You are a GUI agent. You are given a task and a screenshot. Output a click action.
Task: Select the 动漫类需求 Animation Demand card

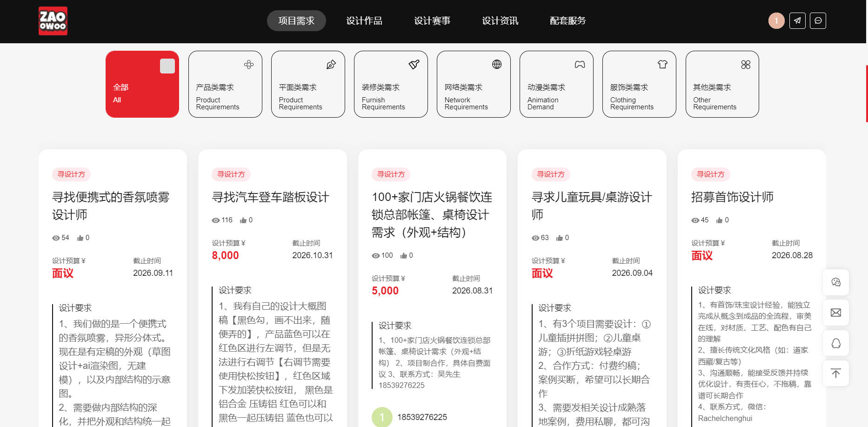point(556,84)
